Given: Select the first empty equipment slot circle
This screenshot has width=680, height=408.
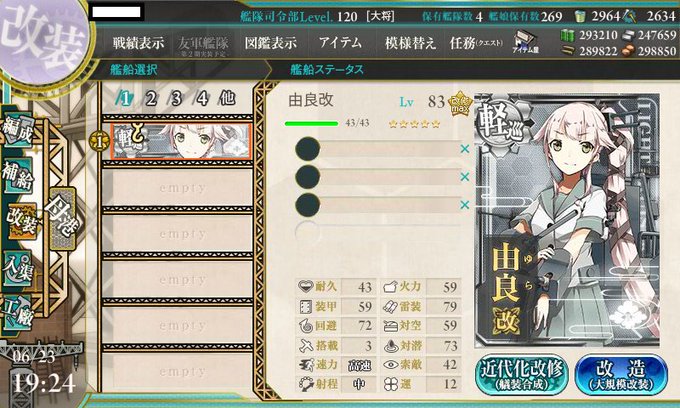Looking at the screenshot, I should click(307, 149).
